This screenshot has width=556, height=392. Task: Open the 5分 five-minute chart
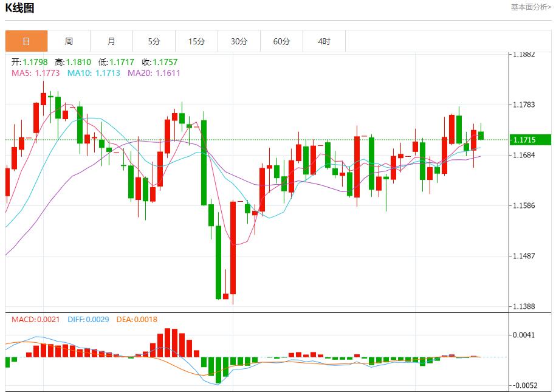tap(154, 41)
